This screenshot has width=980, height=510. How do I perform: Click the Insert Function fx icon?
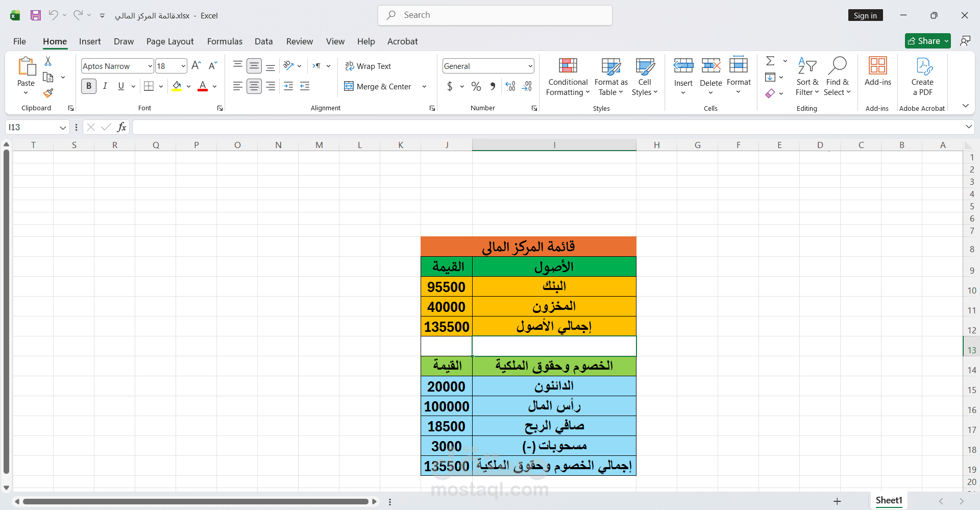pos(121,127)
